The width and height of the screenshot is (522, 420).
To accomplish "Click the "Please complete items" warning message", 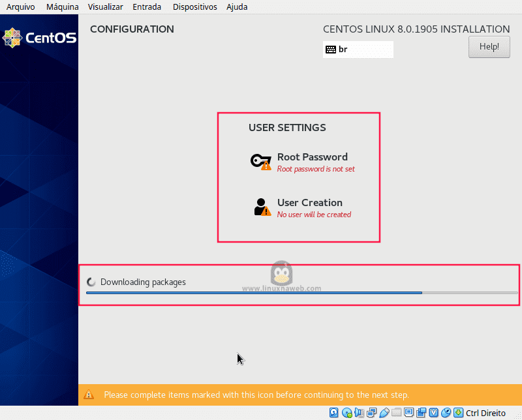I will [256, 395].
